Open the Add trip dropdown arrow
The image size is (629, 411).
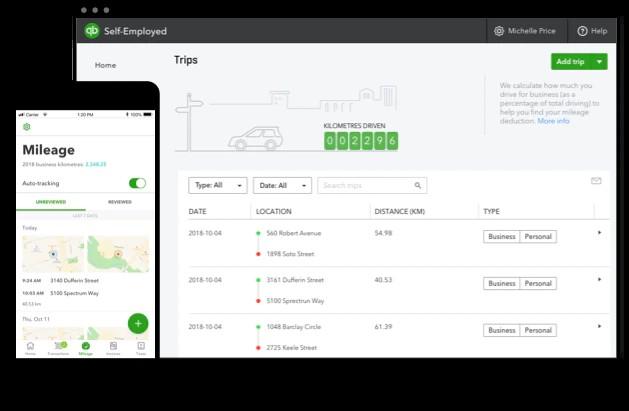599,62
